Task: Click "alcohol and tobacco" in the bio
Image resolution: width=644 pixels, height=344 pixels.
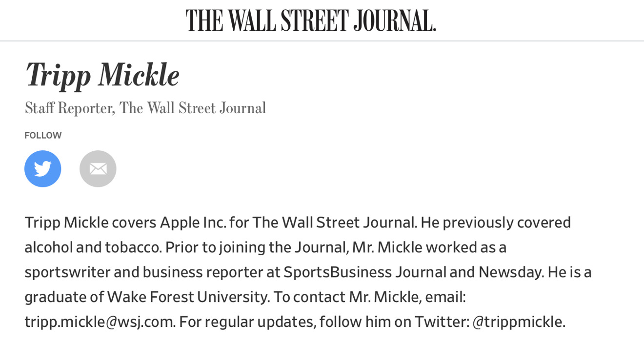Action: [x=93, y=247]
